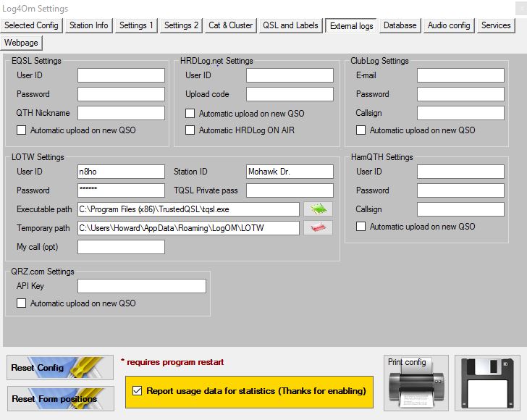
Task: Click the Station ID field with Mohawk Dr.
Action: tap(290, 172)
